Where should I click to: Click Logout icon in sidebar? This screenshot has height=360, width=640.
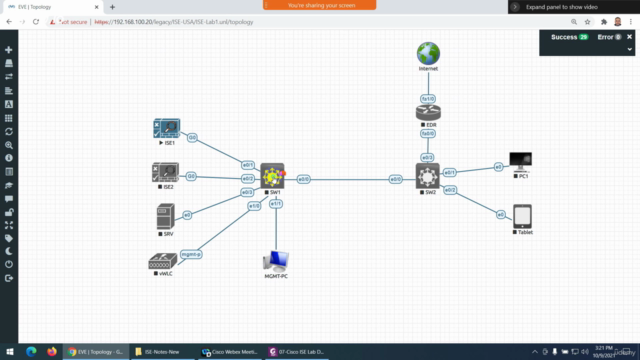click(x=9, y=278)
